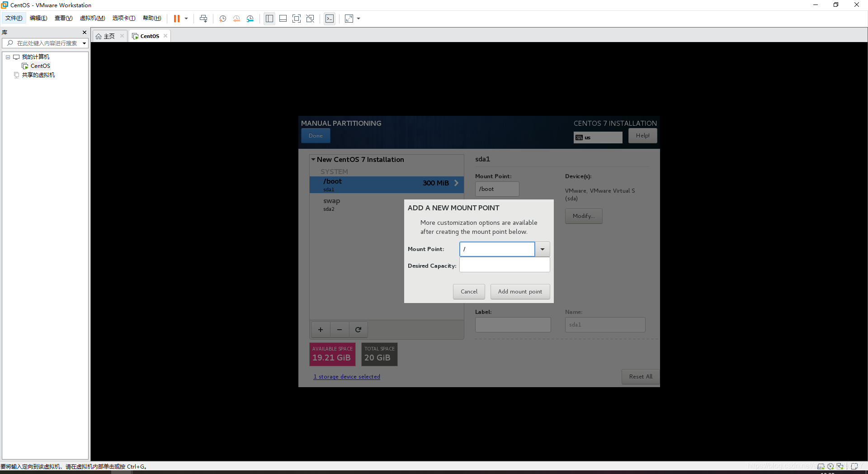Open the 帮助(H) menu
Screen dimensions: 868x474
pyautogui.click(x=152, y=18)
